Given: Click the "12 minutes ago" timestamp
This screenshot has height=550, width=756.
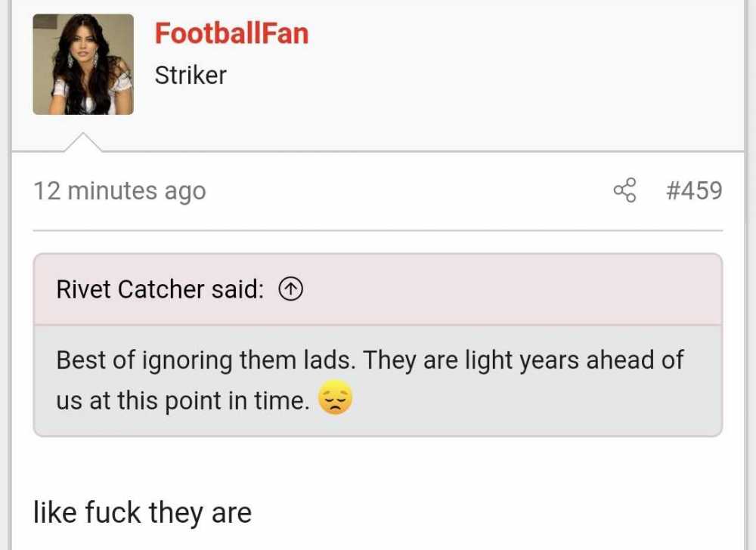Looking at the screenshot, I should 119,190.
